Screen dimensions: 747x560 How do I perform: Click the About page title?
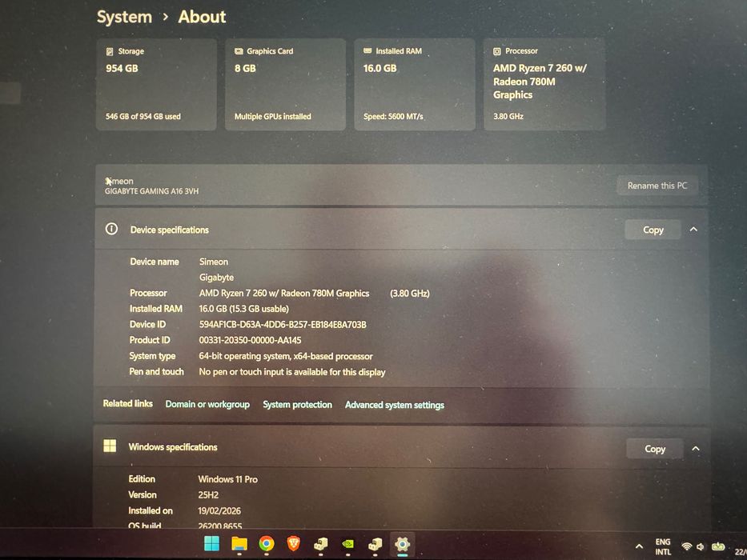[202, 17]
